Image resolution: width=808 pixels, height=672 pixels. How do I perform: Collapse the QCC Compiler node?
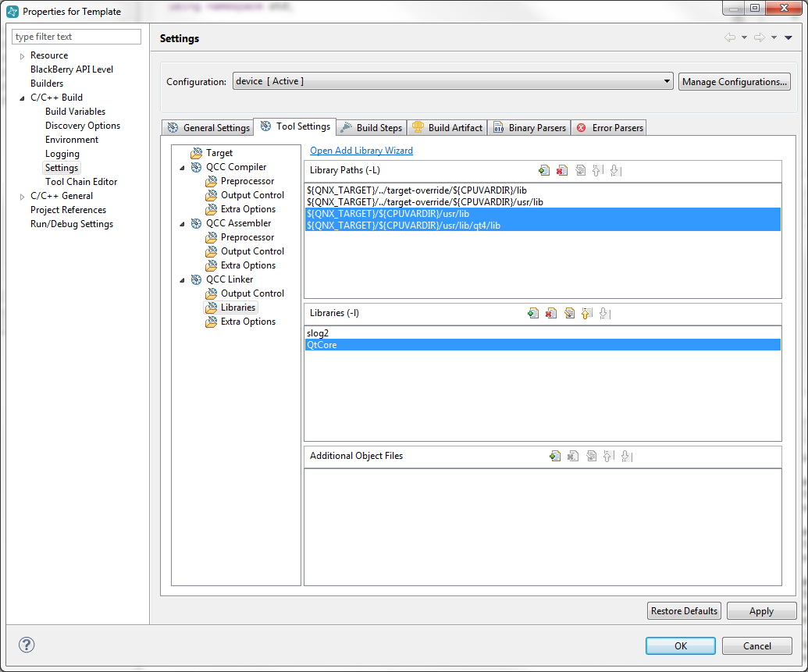coord(182,168)
